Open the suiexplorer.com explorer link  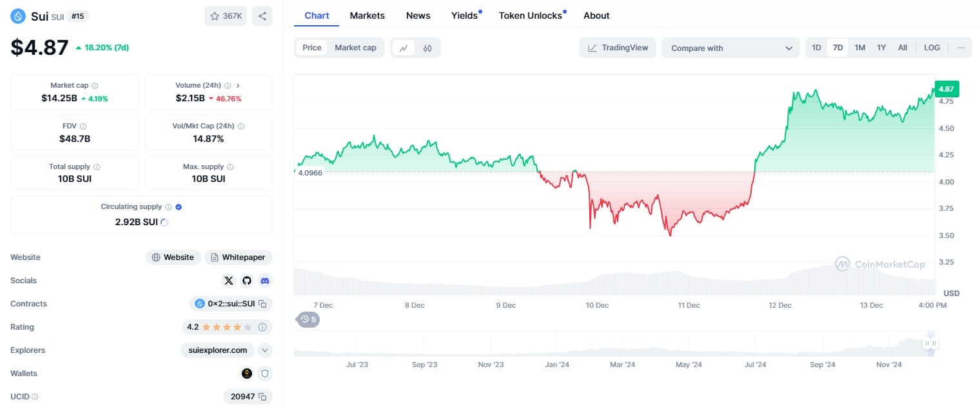tap(217, 350)
